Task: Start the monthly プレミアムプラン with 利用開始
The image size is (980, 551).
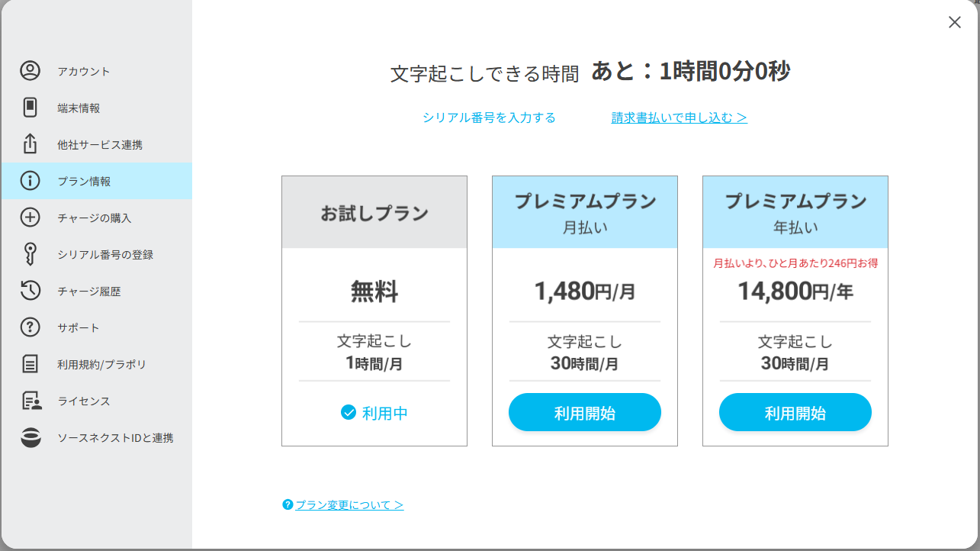Action: (x=585, y=413)
